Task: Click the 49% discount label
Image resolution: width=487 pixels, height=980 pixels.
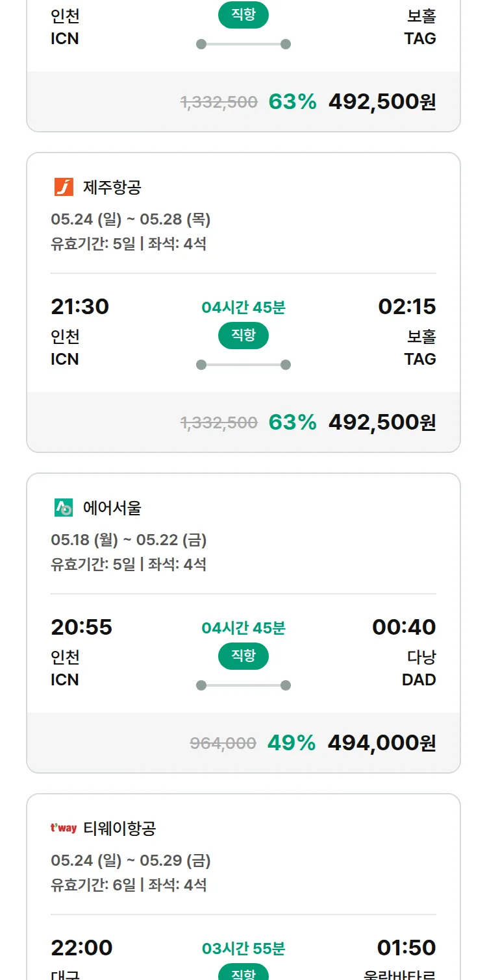Action: tap(292, 743)
